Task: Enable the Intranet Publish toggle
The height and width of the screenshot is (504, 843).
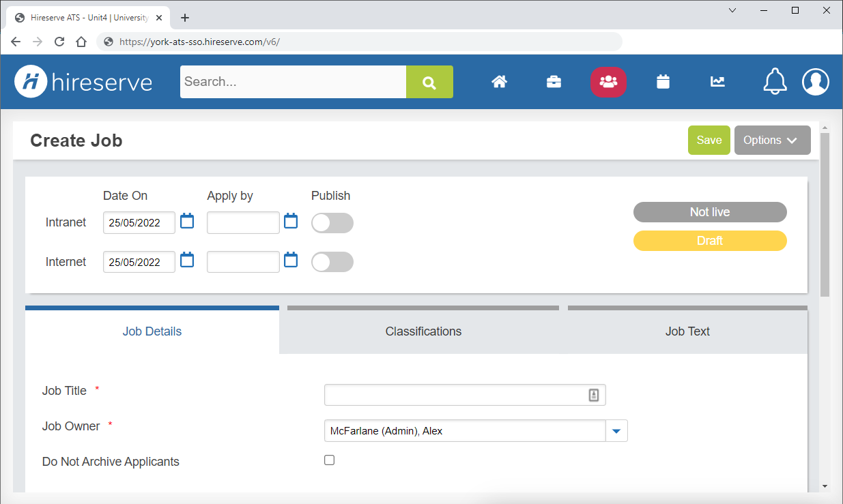Action: (x=332, y=223)
